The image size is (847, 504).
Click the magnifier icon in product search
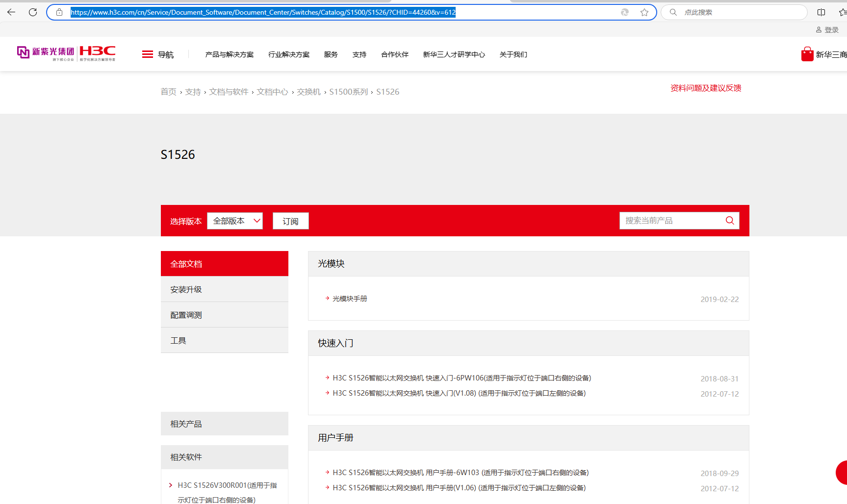point(729,221)
